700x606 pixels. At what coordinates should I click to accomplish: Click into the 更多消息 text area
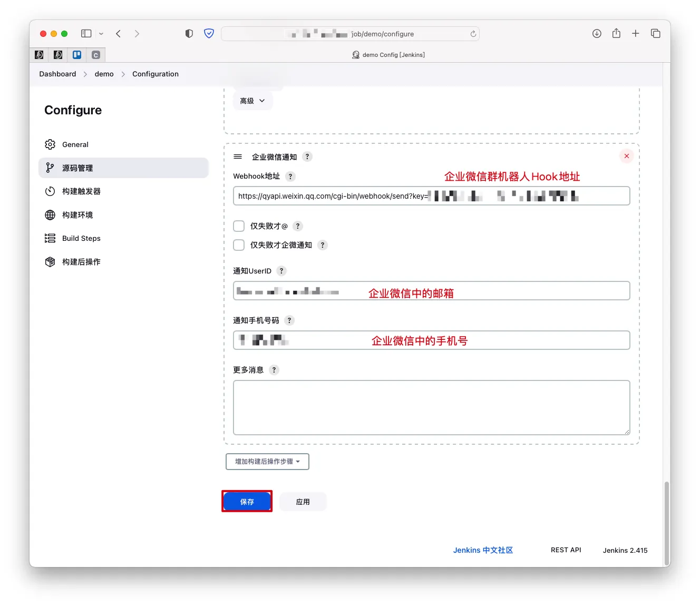[431, 407]
